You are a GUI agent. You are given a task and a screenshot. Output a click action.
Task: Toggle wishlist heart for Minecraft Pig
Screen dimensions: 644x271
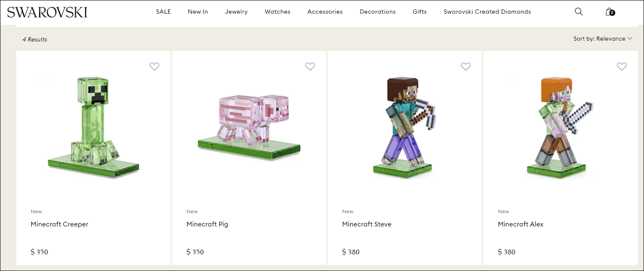point(310,66)
